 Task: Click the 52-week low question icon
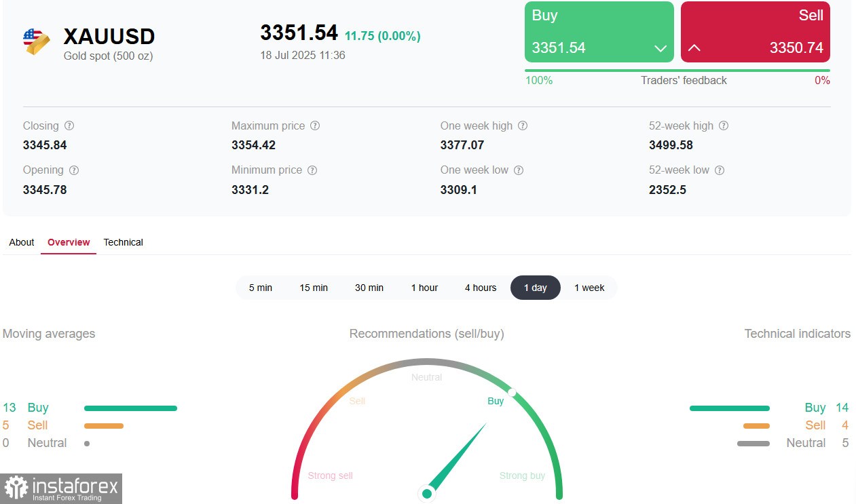coord(720,170)
